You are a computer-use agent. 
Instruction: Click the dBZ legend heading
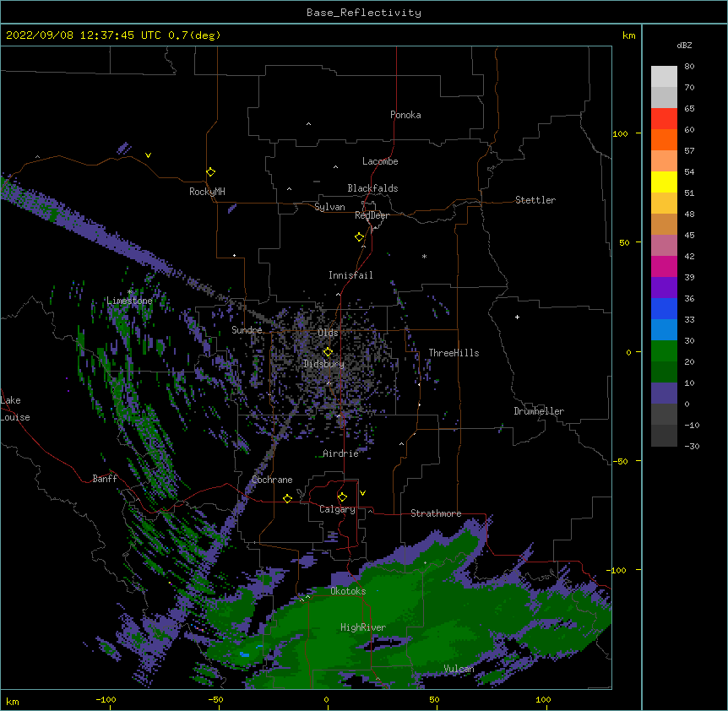[684, 45]
